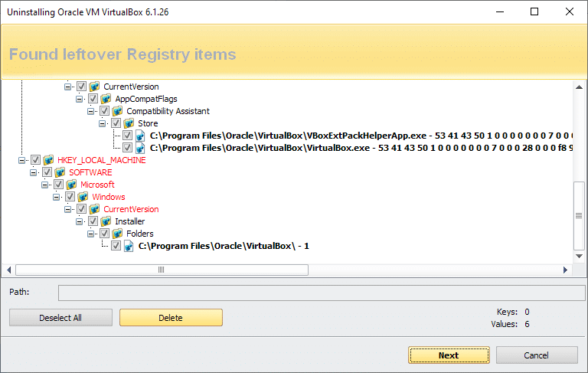Collapse the Windows tree node
Image resolution: width=588 pixels, height=373 pixels.
56,197
